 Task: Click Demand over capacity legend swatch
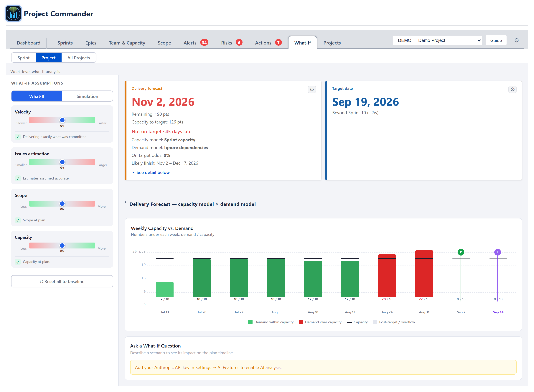[301, 322]
